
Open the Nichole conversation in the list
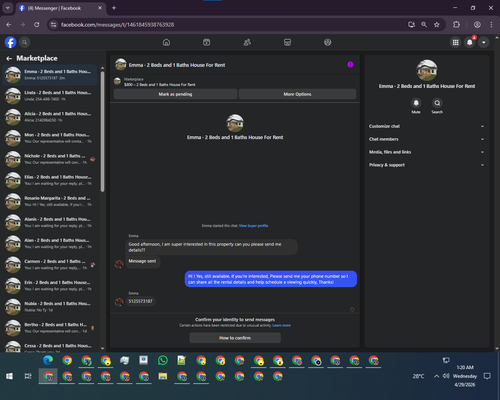point(50,159)
